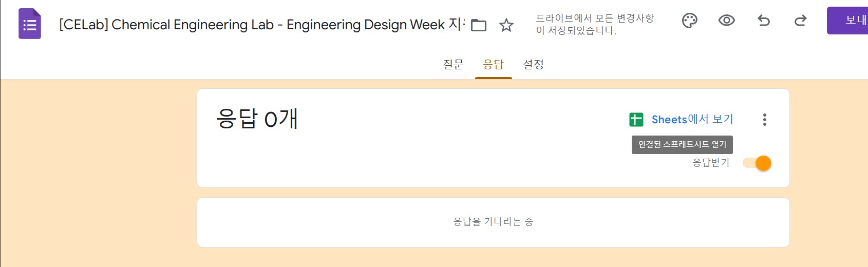Switch to the 질문 tab
This screenshot has height=267, width=868.
[x=453, y=64]
